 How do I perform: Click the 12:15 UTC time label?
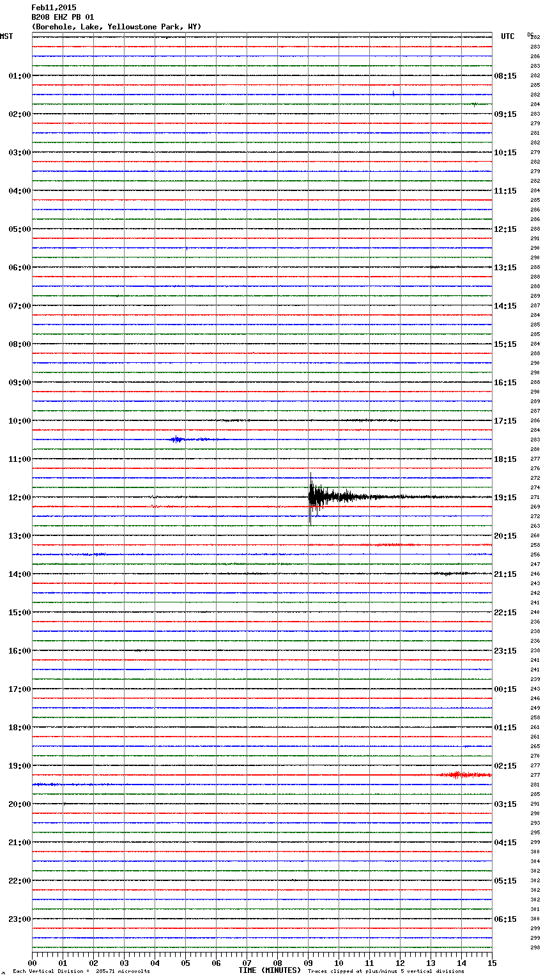click(505, 229)
